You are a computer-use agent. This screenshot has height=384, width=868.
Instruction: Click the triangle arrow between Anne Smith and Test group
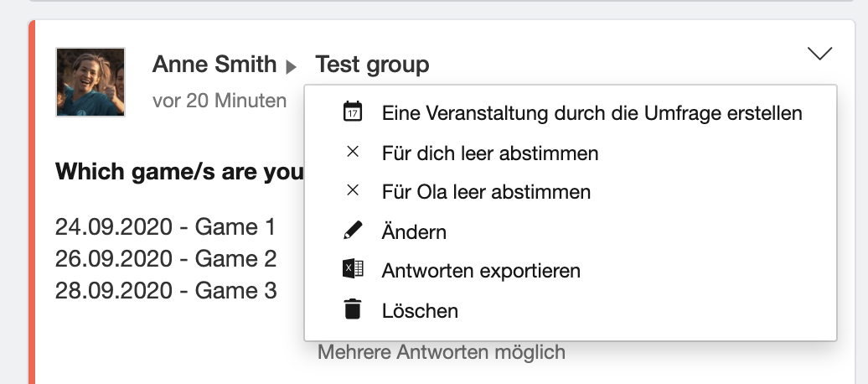coord(291,67)
